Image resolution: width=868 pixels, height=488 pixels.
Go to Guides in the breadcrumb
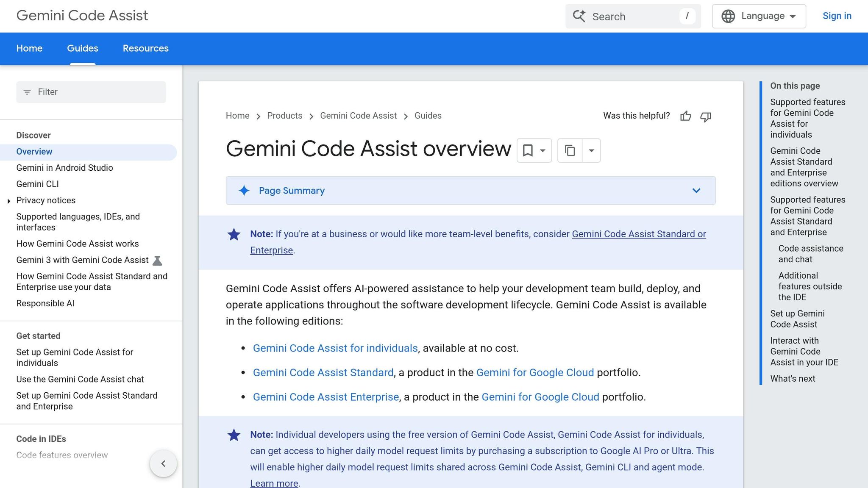[428, 116]
